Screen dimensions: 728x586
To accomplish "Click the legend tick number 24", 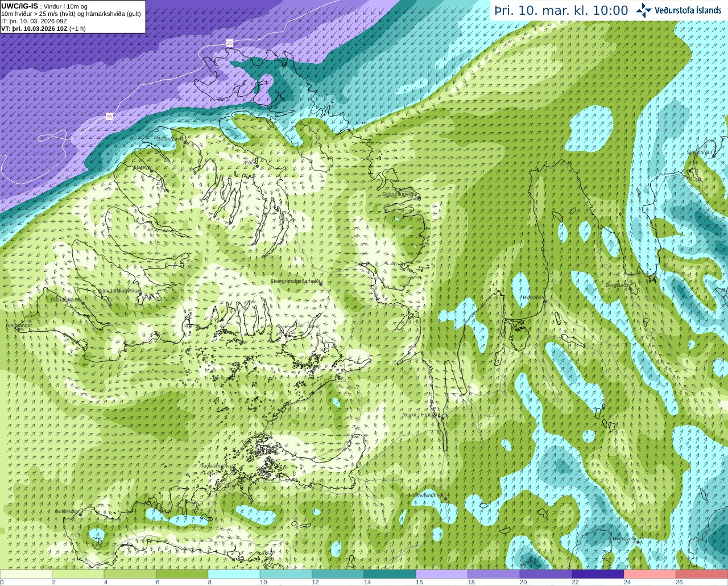I will [627, 583].
